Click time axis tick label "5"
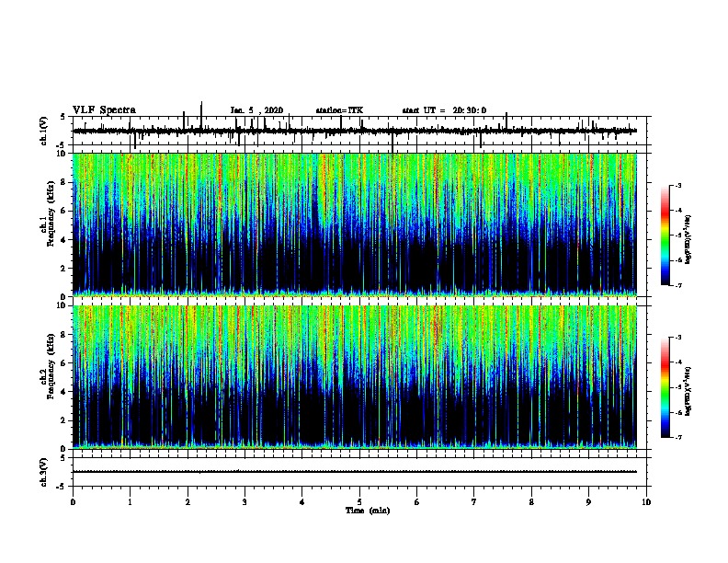The width and height of the screenshot is (728, 563). [x=359, y=502]
